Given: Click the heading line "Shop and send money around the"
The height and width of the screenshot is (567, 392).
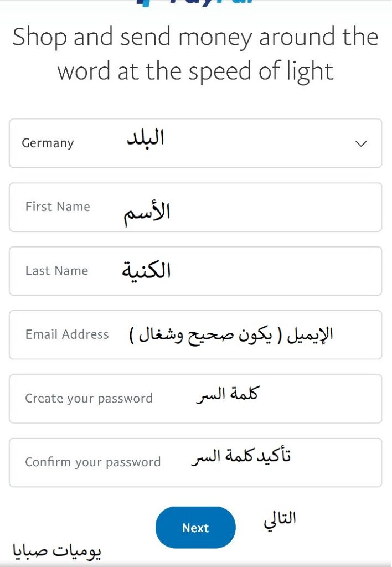Looking at the screenshot, I should 195,38.
